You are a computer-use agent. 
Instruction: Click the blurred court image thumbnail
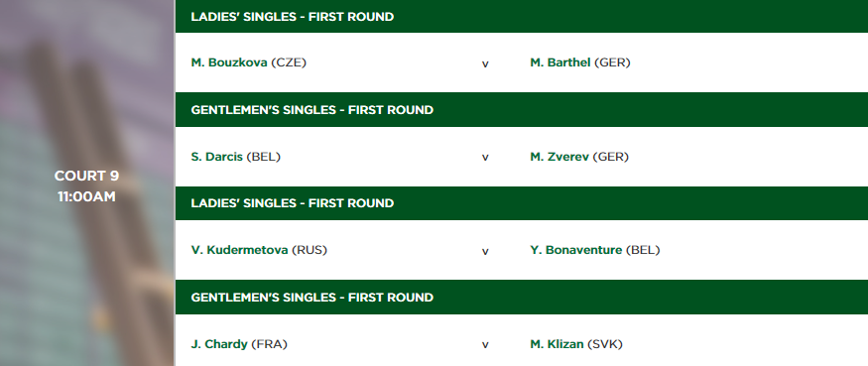point(87,183)
